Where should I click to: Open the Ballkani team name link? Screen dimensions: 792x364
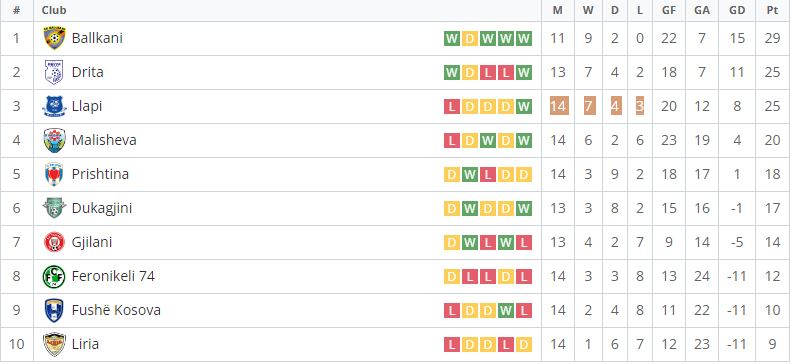pyautogui.click(x=97, y=38)
